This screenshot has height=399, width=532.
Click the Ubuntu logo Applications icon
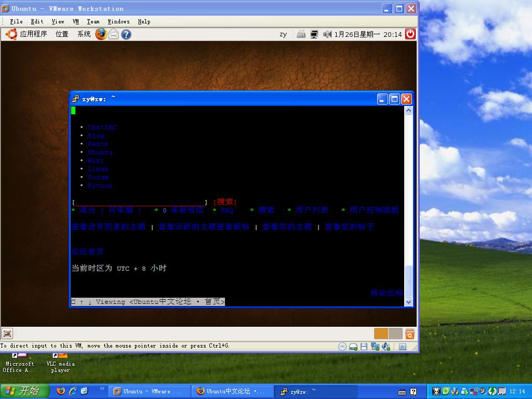point(11,34)
